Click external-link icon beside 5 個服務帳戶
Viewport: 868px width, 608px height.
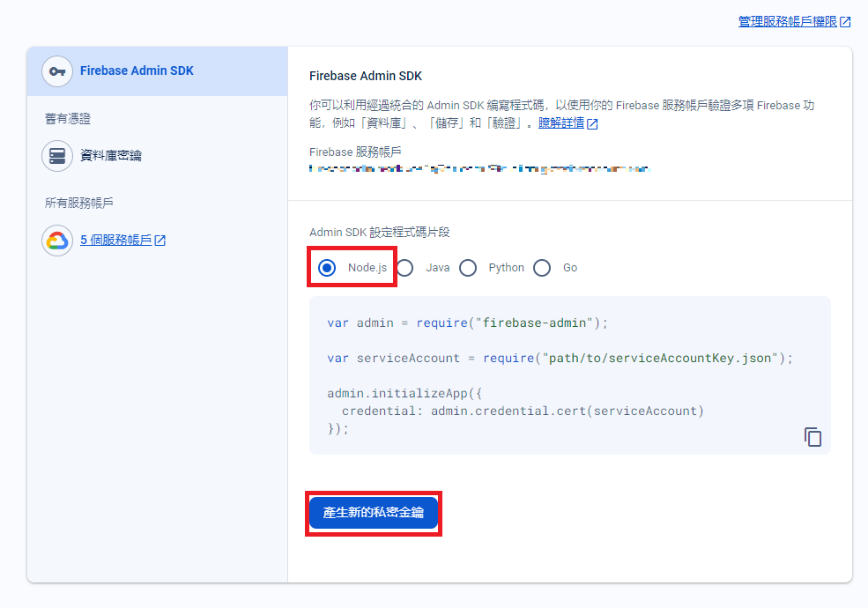coord(160,241)
